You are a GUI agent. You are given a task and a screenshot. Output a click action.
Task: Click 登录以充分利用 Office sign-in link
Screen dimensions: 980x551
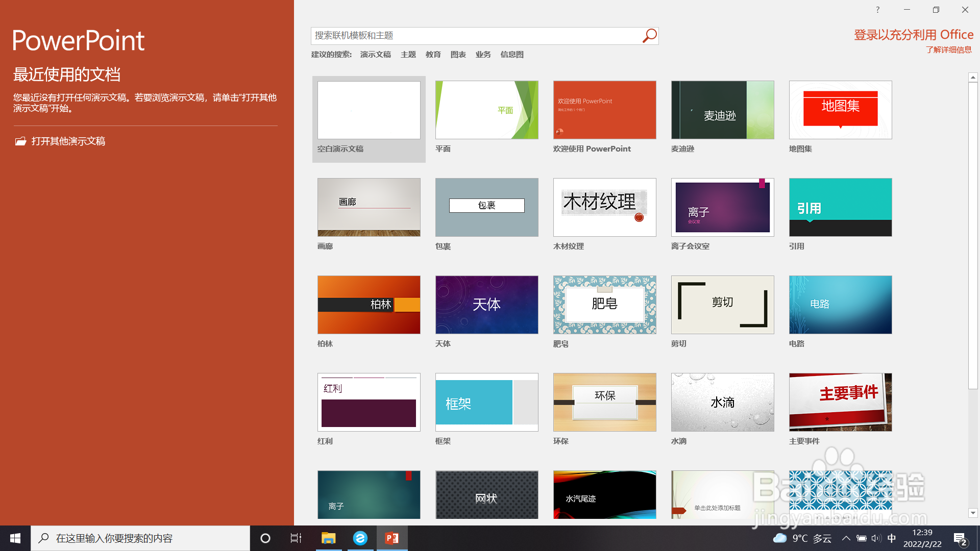(914, 35)
